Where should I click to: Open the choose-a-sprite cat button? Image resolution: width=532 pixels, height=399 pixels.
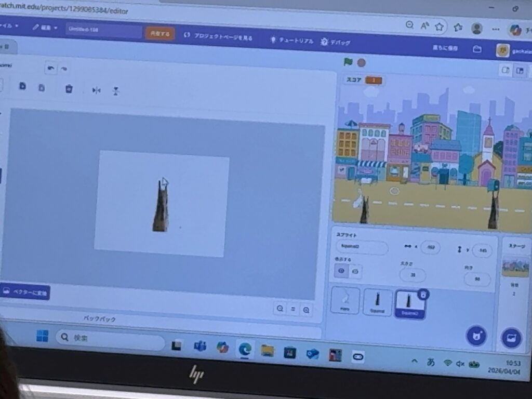coord(476,336)
